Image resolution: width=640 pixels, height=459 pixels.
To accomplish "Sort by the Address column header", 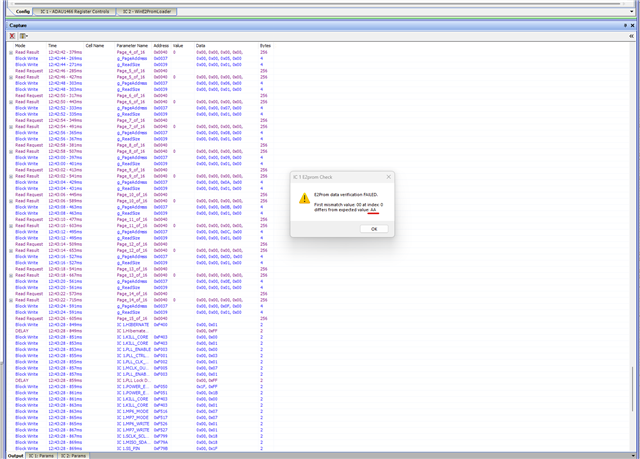I will [x=161, y=46].
